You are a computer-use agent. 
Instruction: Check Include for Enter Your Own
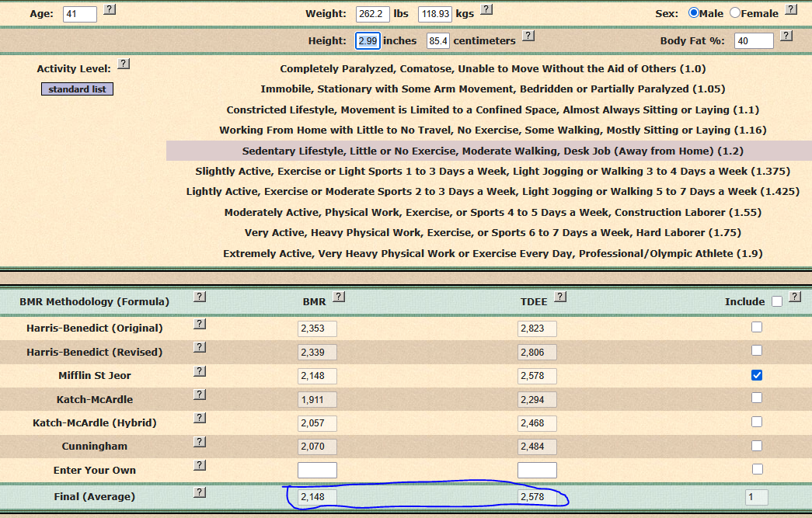click(x=757, y=469)
